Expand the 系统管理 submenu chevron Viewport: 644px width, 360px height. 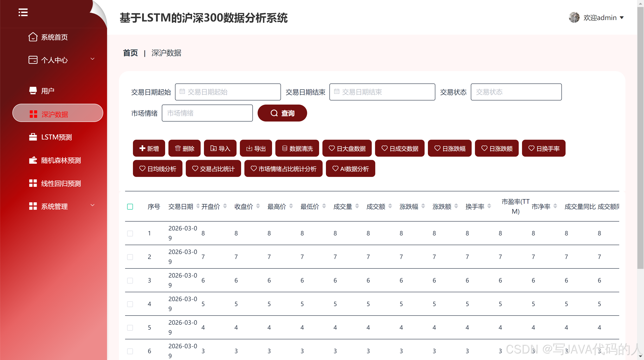click(92, 205)
